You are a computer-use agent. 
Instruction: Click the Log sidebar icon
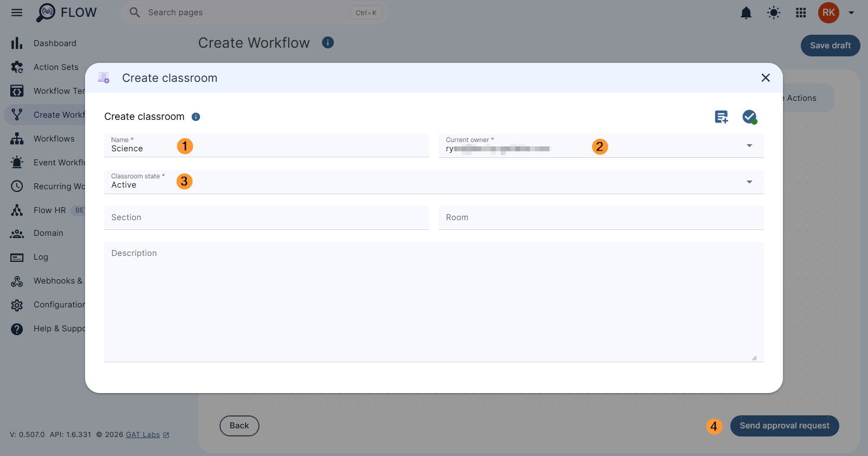[x=17, y=258]
